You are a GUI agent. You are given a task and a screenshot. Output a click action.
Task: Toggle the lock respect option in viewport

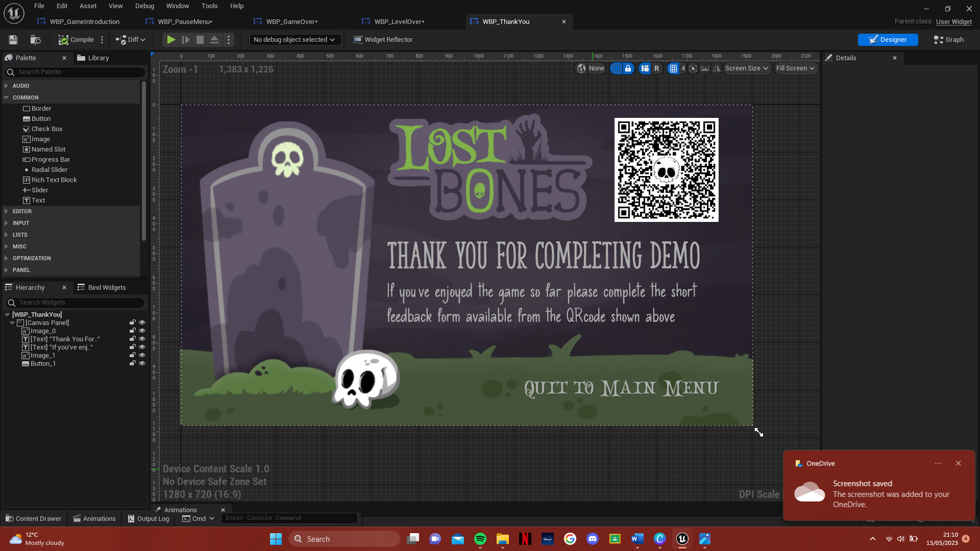pyautogui.click(x=628, y=68)
